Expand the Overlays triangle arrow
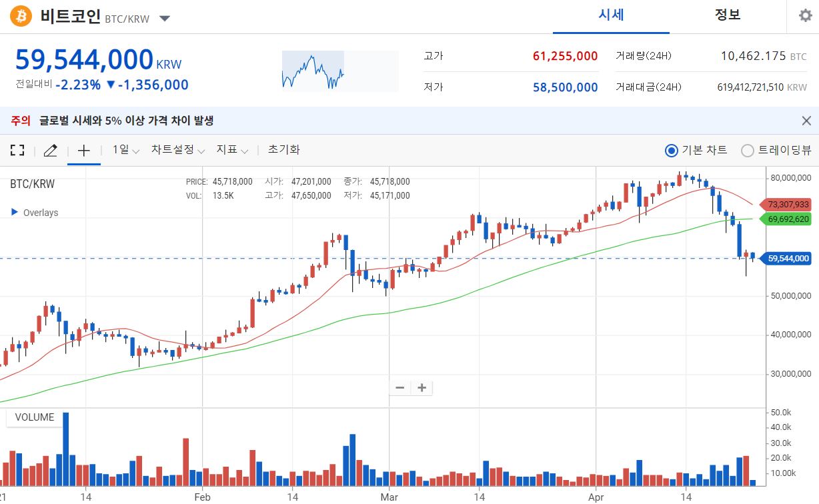819x504 pixels. (x=15, y=212)
